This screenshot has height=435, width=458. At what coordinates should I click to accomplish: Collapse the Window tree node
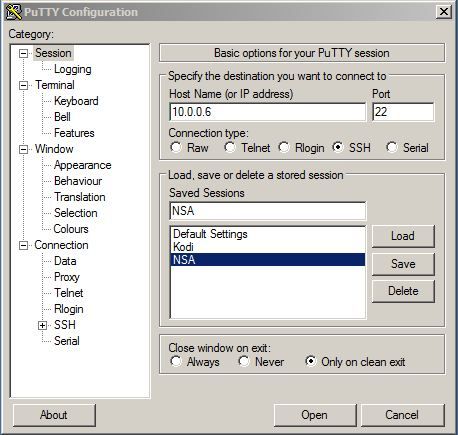pos(23,149)
